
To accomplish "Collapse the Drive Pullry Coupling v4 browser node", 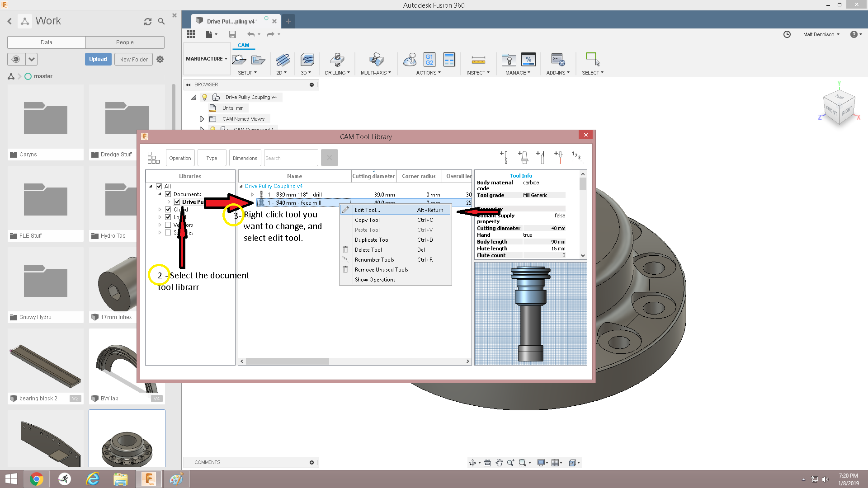I will pos(194,97).
